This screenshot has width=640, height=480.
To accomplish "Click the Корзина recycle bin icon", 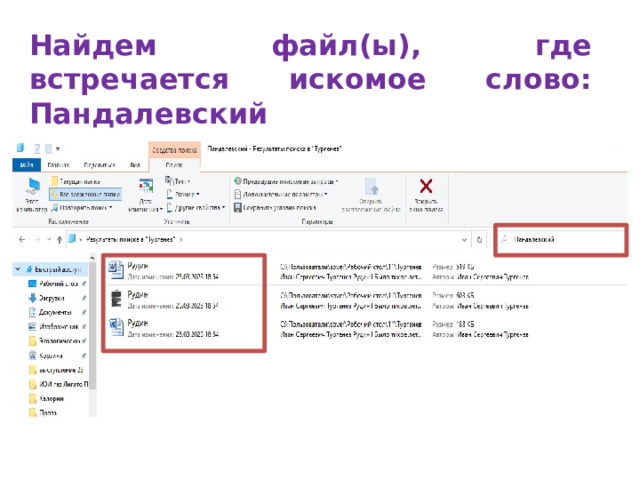I will pos(33,356).
